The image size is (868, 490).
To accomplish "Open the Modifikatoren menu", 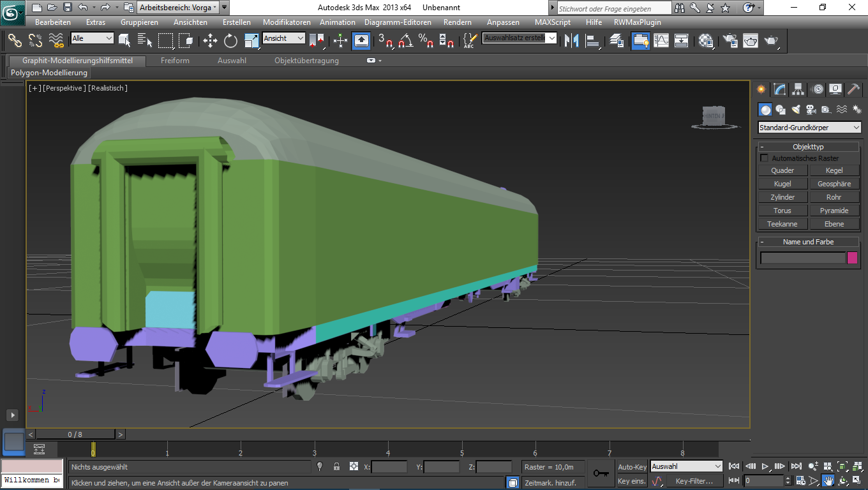I will click(x=287, y=22).
